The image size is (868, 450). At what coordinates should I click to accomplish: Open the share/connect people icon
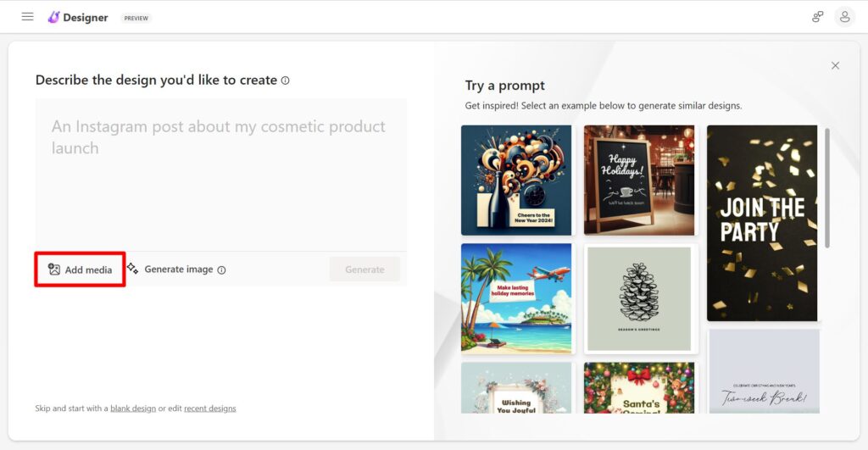tap(818, 17)
